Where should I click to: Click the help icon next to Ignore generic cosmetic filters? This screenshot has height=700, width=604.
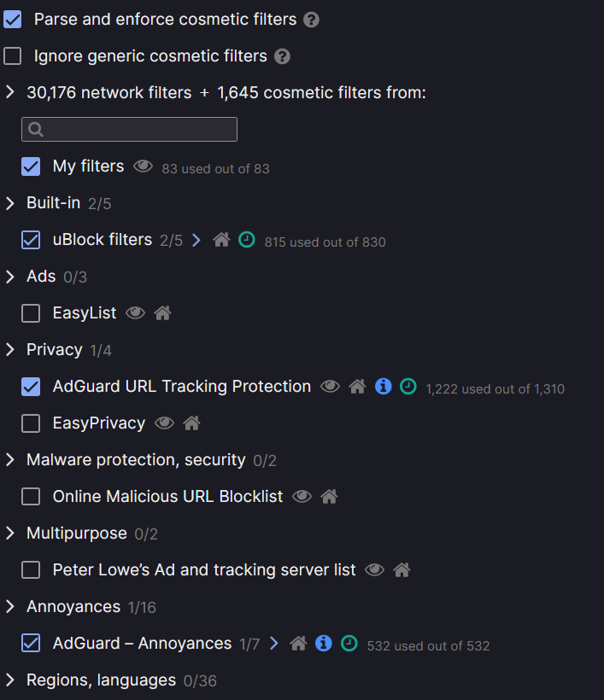(282, 57)
